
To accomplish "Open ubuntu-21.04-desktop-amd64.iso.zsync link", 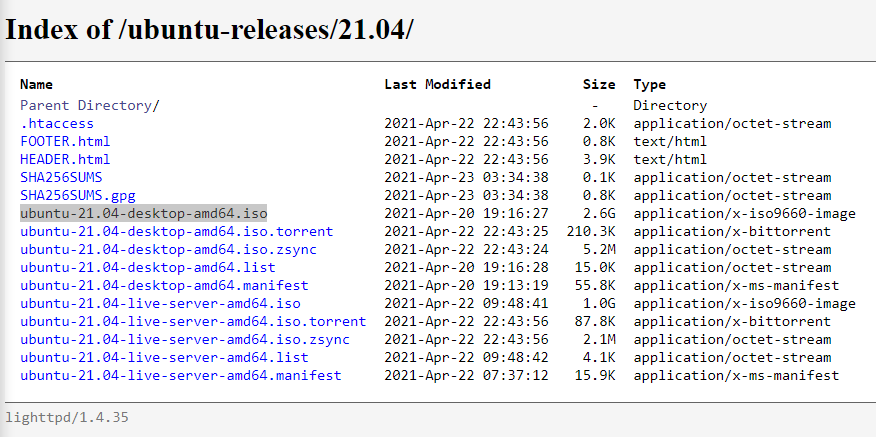I will [168, 249].
